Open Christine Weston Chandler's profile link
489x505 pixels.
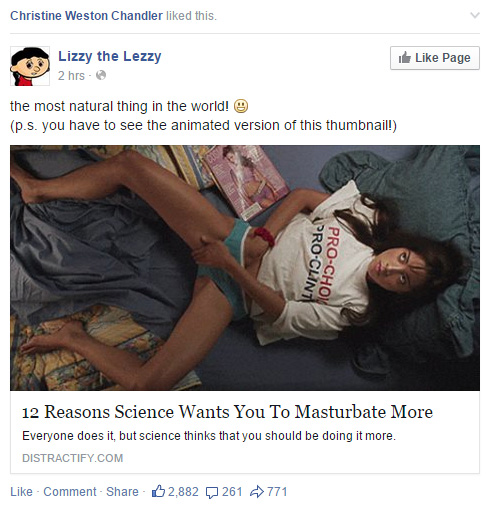pos(86,16)
